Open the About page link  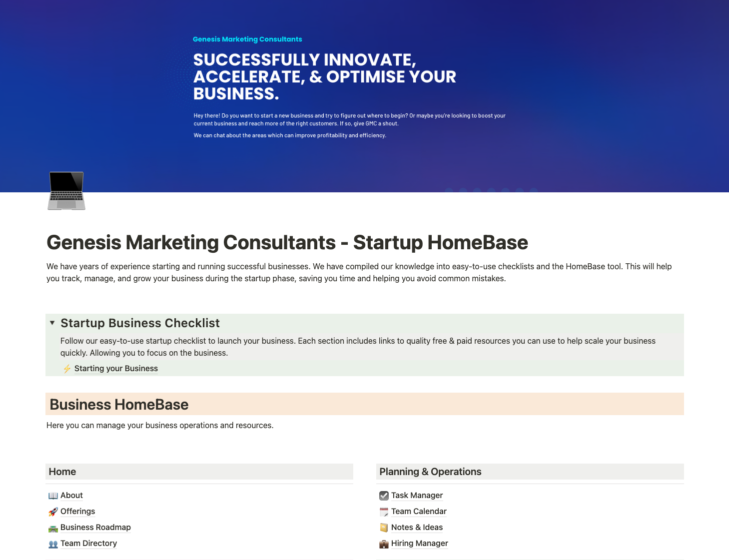coord(71,496)
